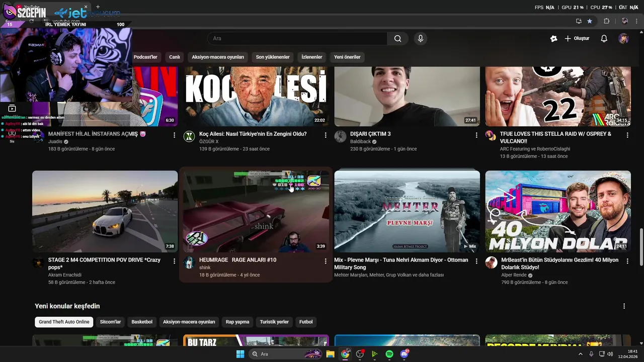Screen dimensions: 644x362
Task: Open the STAGE 2 M4 COMPETITION thumbnail
Action: pos(105,211)
